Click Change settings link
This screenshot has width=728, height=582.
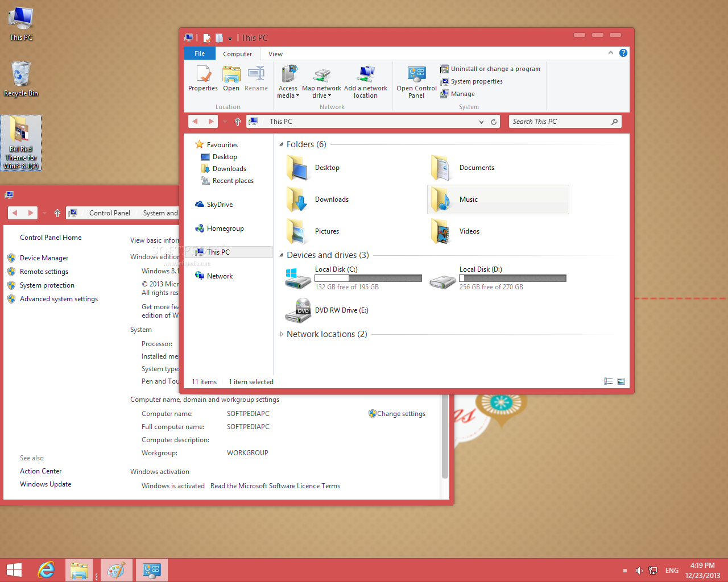tap(401, 414)
